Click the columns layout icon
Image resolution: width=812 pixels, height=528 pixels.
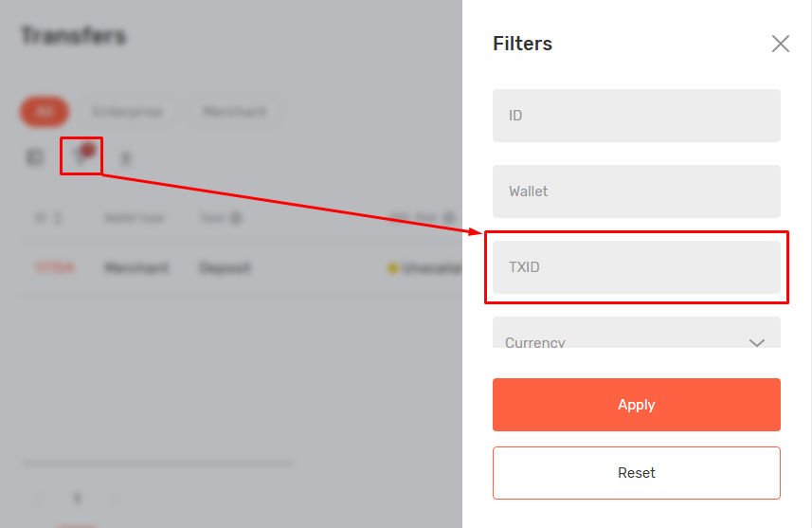tap(35, 158)
